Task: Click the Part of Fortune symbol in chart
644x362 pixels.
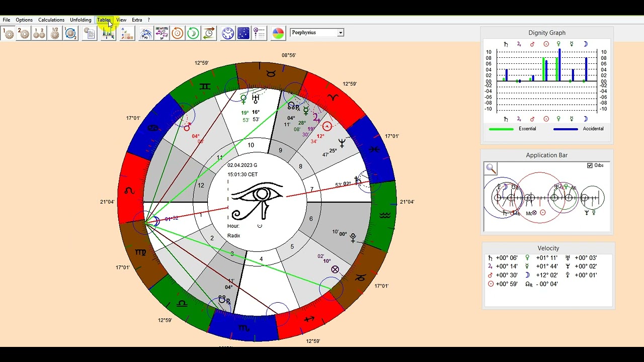Action: point(335,270)
